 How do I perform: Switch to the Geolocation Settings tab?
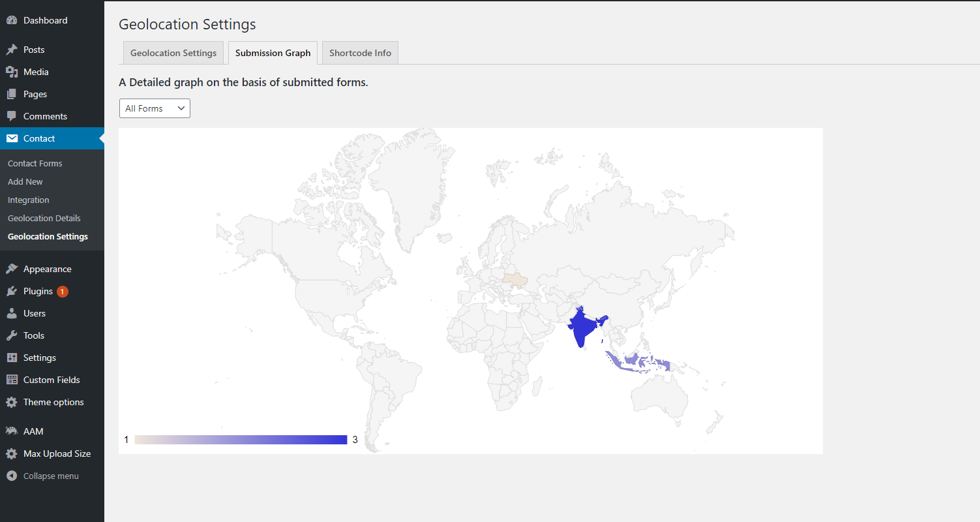(173, 54)
